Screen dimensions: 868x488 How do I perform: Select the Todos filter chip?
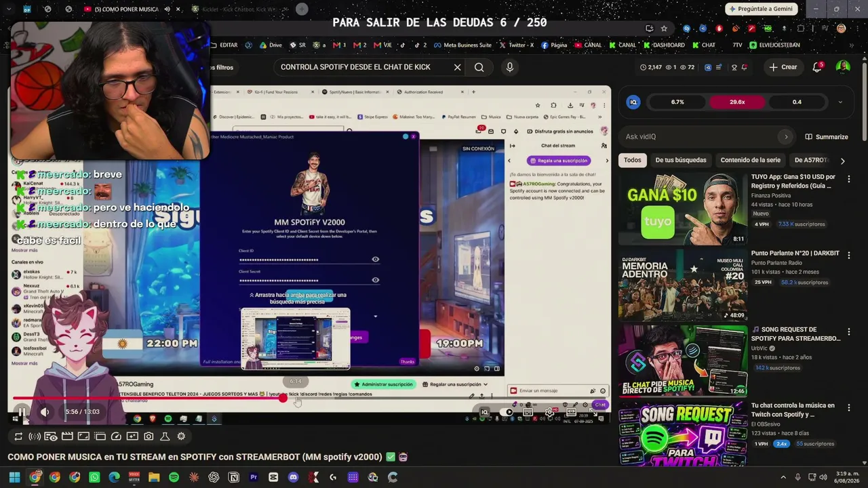tap(633, 161)
